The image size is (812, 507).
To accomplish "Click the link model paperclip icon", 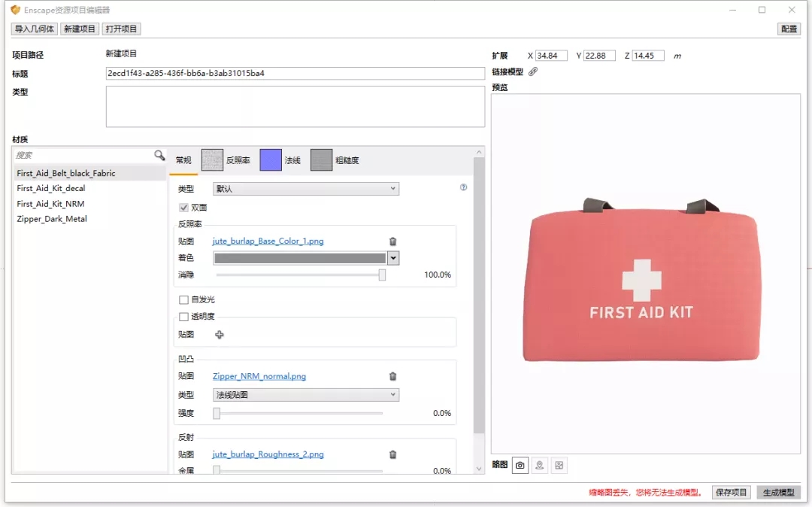I will (x=533, y=71).
